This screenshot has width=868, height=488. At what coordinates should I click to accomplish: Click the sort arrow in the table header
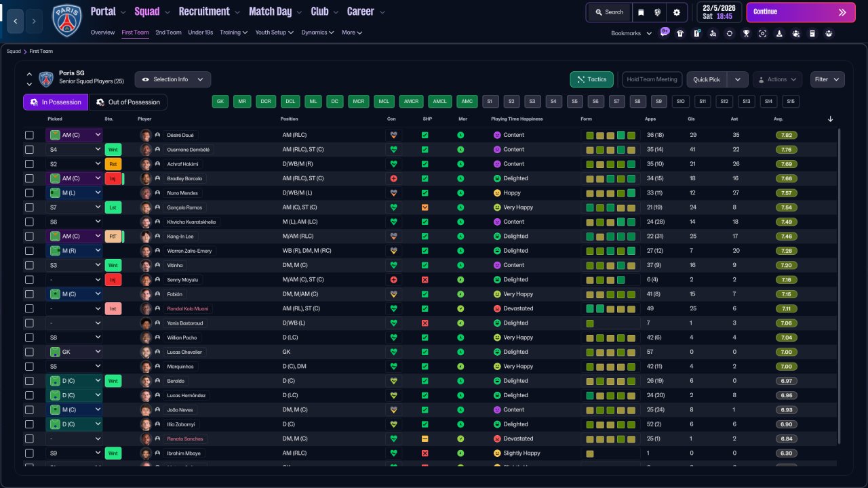point(831,119)
